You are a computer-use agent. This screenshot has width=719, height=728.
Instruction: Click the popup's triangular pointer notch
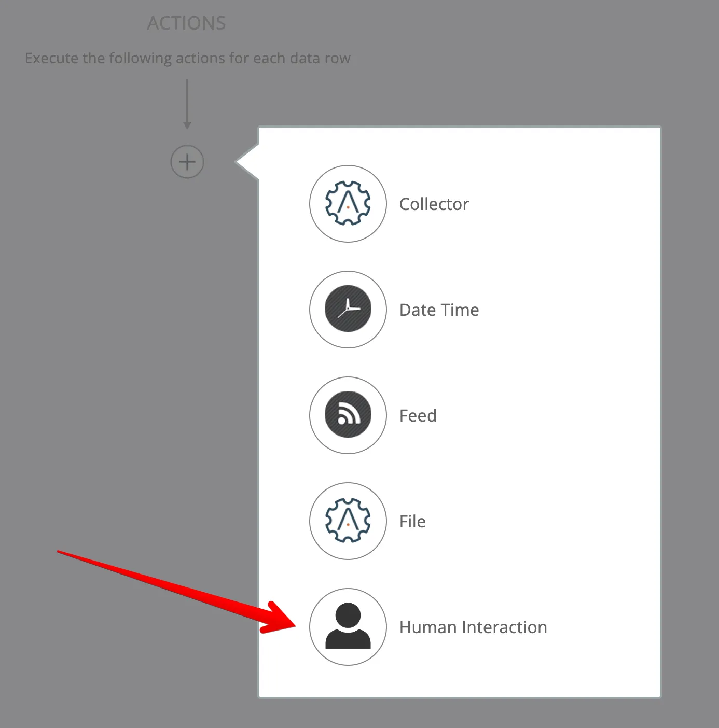click(x=247, y=162)
